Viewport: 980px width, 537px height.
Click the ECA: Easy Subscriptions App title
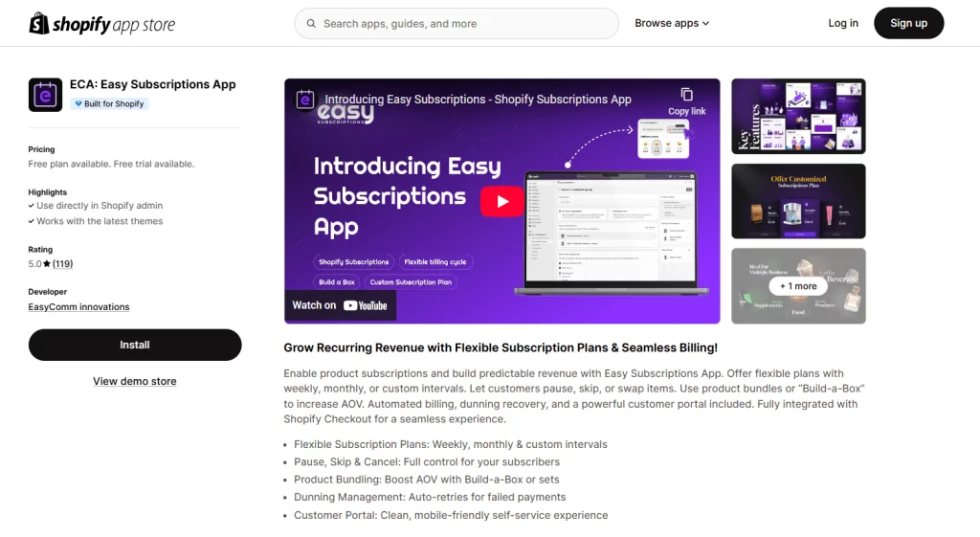click(152, 84)
